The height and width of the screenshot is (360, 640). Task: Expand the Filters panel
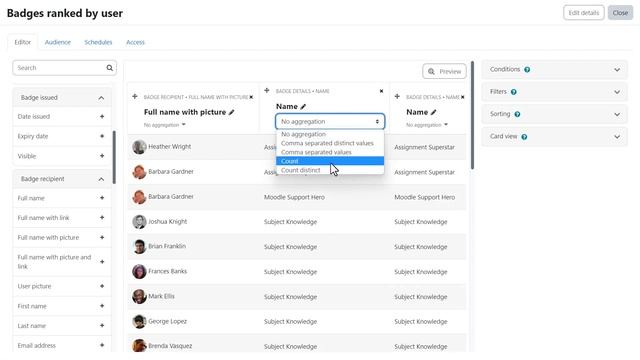(x=617, y=92)
